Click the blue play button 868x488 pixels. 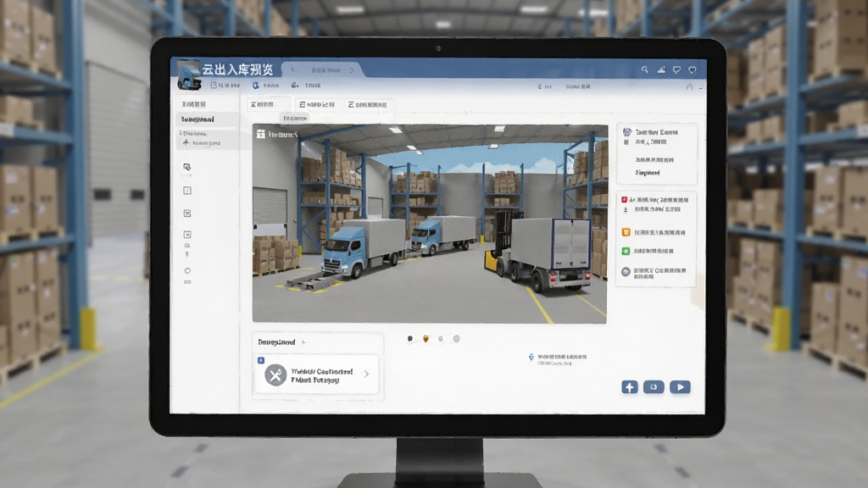point(680,387)
